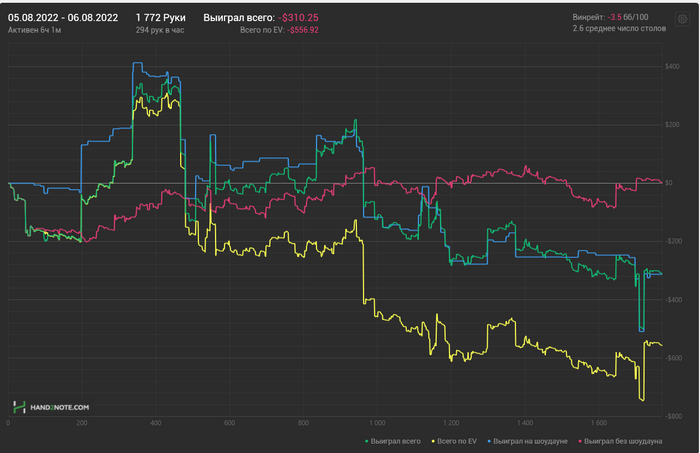
Task: Toggle the 'Выиграл без шоудауна' legend series
Action: click(620, 441)
